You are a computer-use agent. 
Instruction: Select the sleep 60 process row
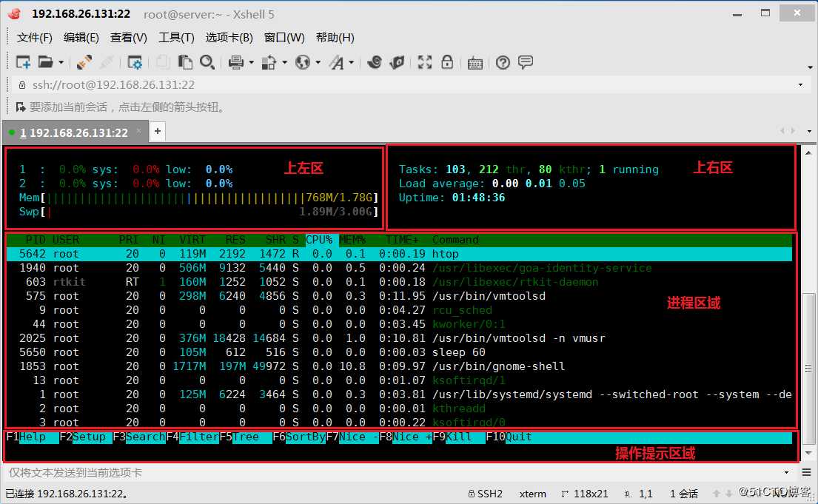coord(400,352)
